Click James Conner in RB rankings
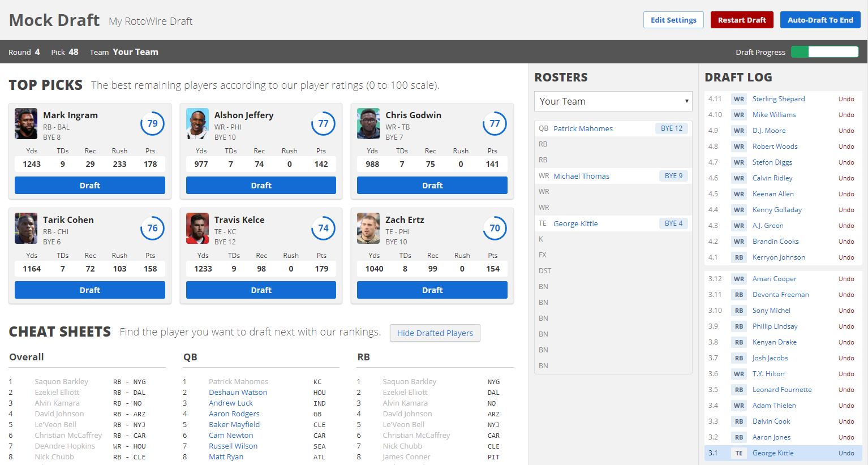The height and width of the screenshot is (465, 868). coord(406,457)
